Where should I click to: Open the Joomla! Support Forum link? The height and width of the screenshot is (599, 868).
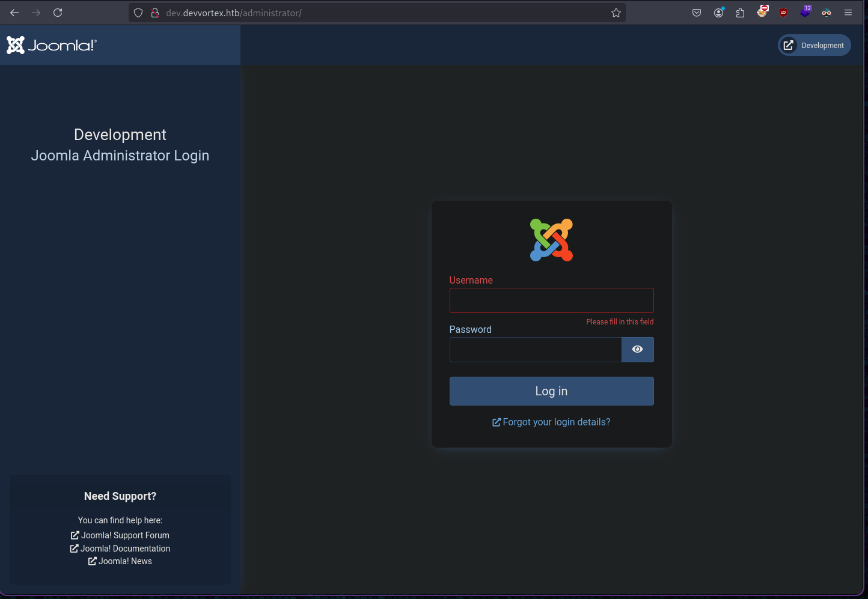coord(120,535)
